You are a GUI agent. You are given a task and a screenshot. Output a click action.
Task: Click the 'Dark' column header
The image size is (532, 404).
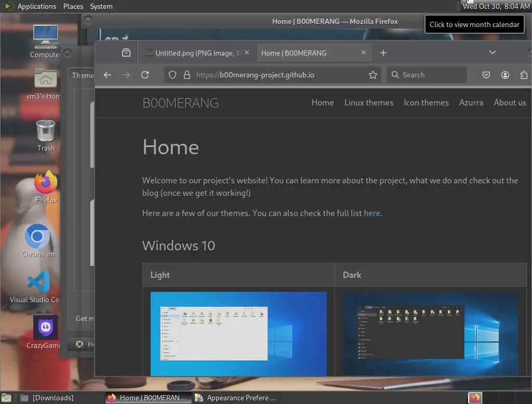point(352,275)
